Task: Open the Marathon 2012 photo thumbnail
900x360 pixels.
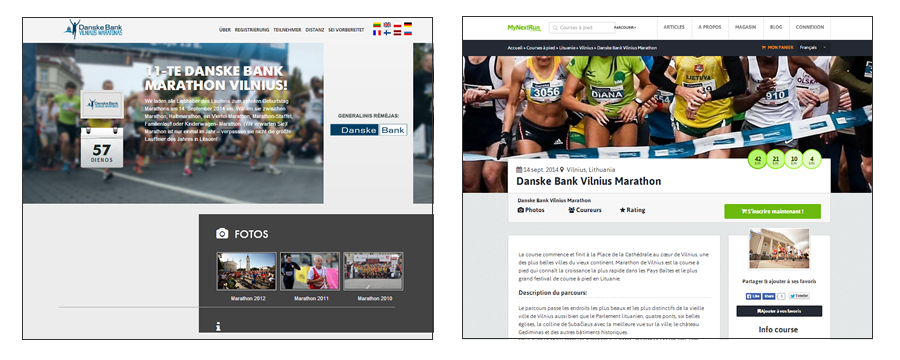Action: (x=246, y=271)
